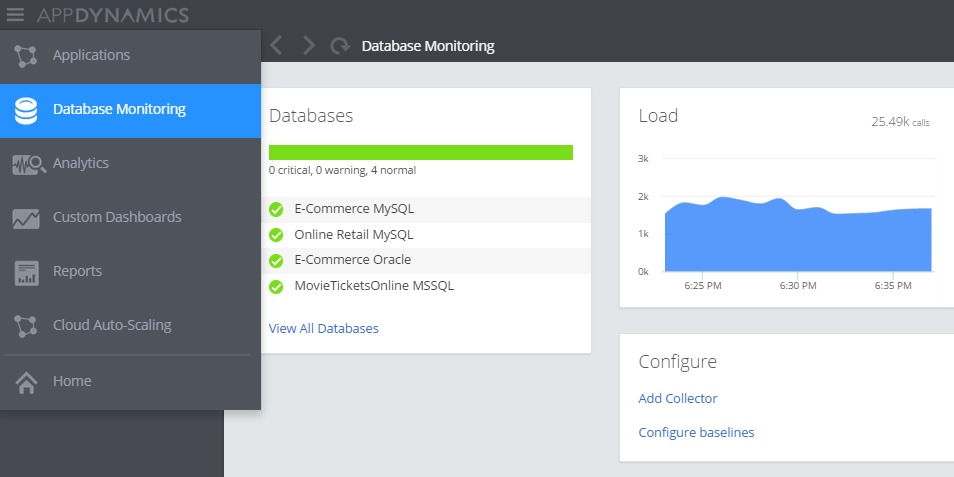The height and width of the screenshot is (477, 954).
Task: Open View All Databases link
Action: [323, 328]
